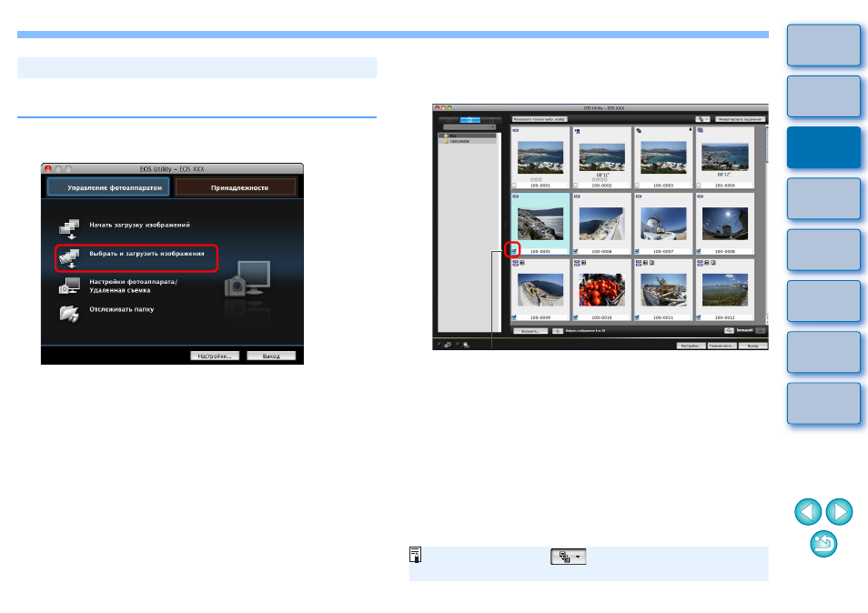Click 'Главное окно...' button in viewer

click(x=722, y=346)
